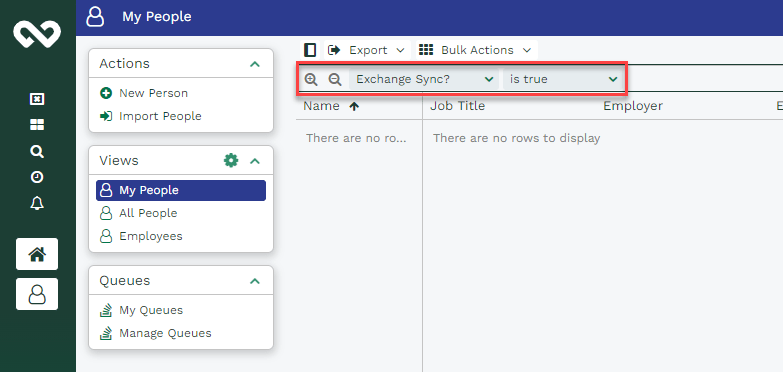
Task: Sort by the Employer column header
Action: coord(633,106)
